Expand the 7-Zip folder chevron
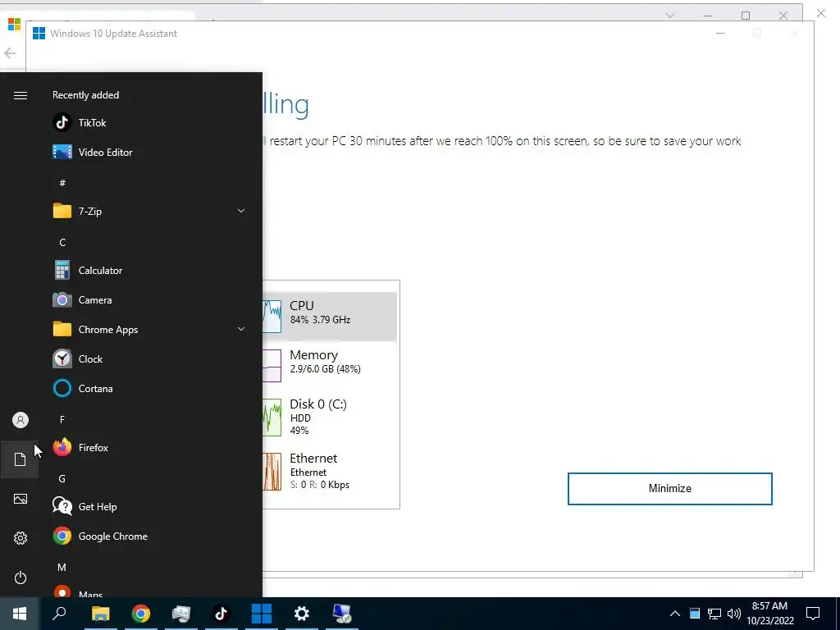 click(x=241, y=211)
